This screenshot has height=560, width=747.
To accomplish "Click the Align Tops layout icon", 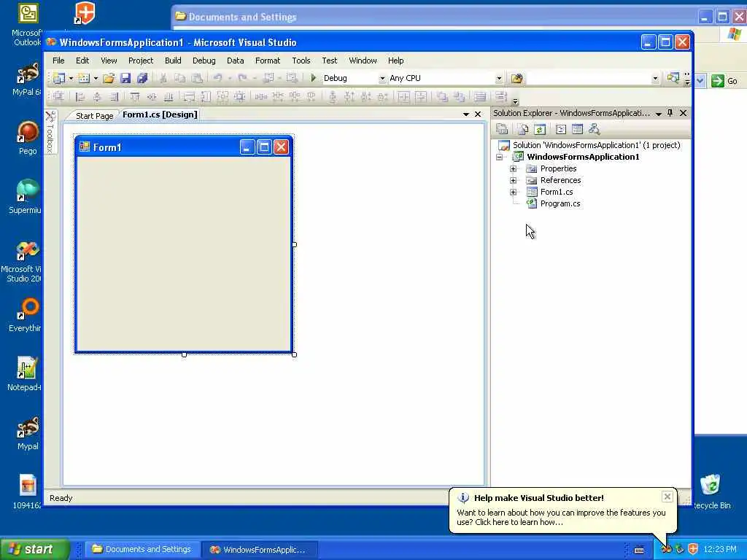I will pos(135,97).
